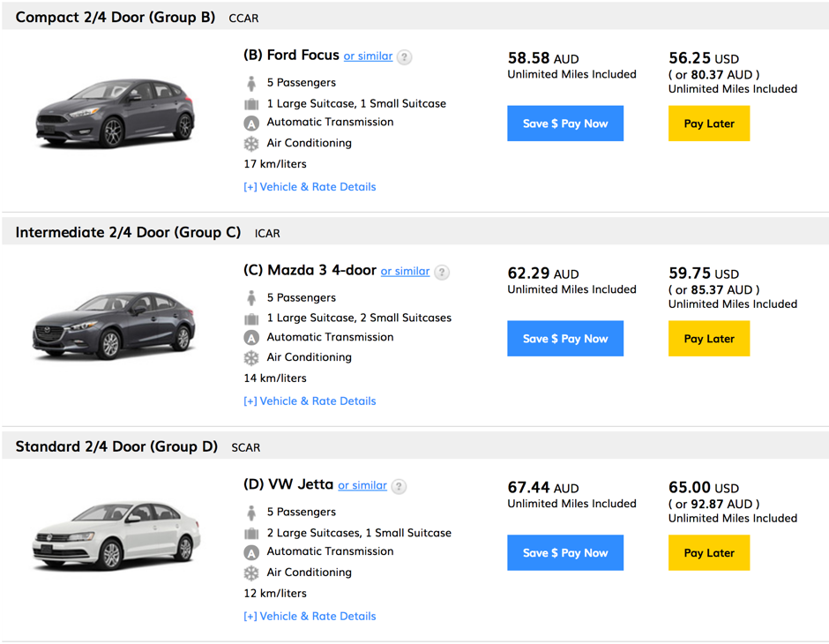Click help question mark beside Mazda 3

(x=442, y=273)
